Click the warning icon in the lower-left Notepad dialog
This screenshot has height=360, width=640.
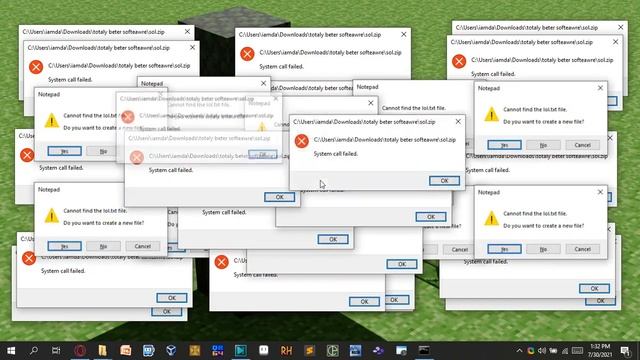point(51,216)
